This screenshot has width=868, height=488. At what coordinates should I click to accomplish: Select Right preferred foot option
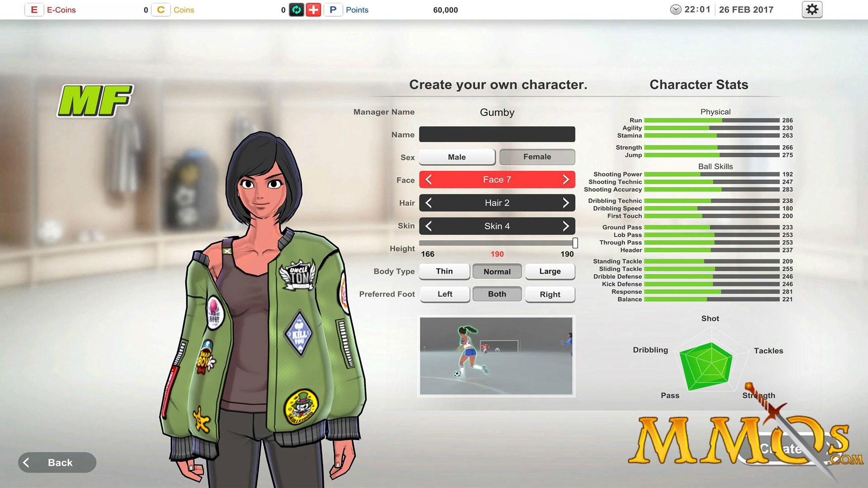[549, 294]
